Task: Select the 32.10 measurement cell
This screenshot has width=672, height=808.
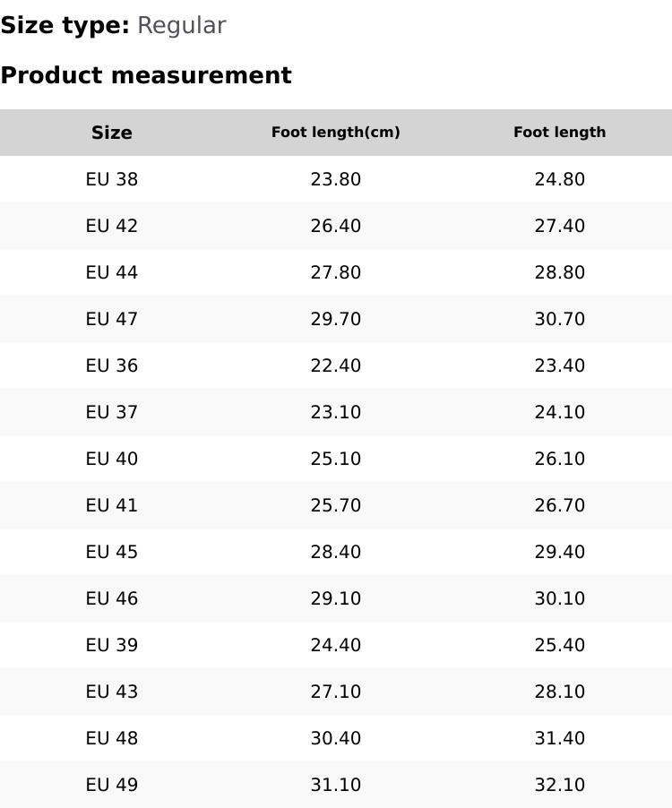Action: click(560, 785)
